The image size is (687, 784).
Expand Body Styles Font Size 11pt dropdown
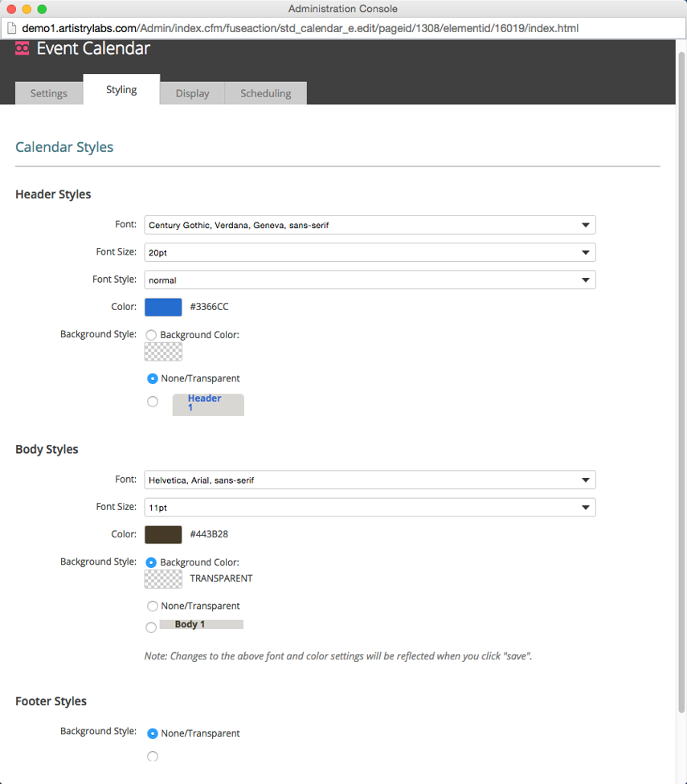[x=370, y=508]
